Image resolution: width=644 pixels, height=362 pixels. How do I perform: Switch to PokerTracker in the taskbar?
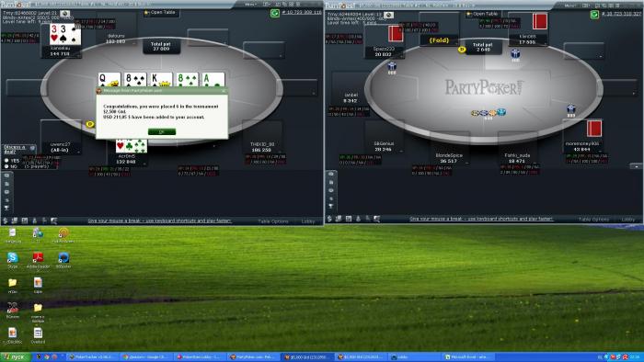(x=92, y=357)
